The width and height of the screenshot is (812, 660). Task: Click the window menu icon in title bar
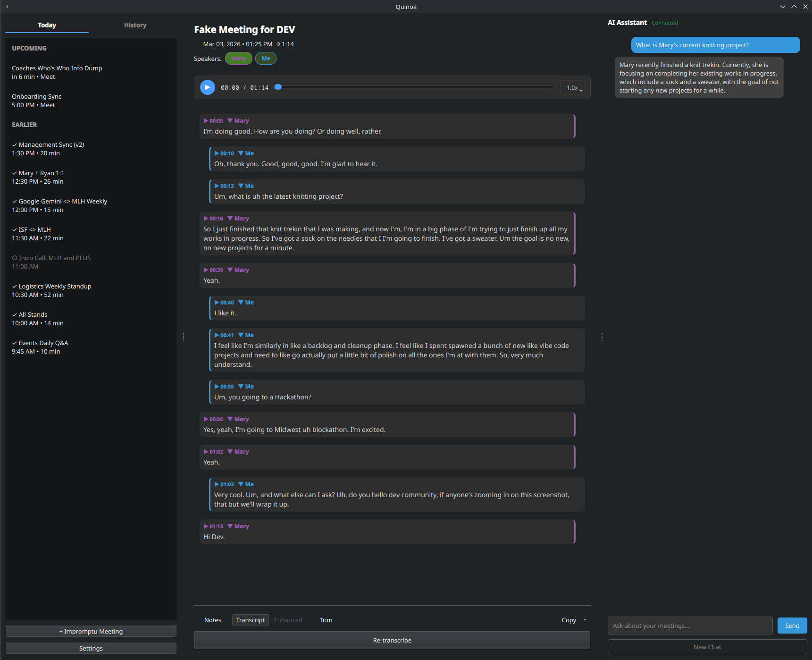[x=7, y=7]
